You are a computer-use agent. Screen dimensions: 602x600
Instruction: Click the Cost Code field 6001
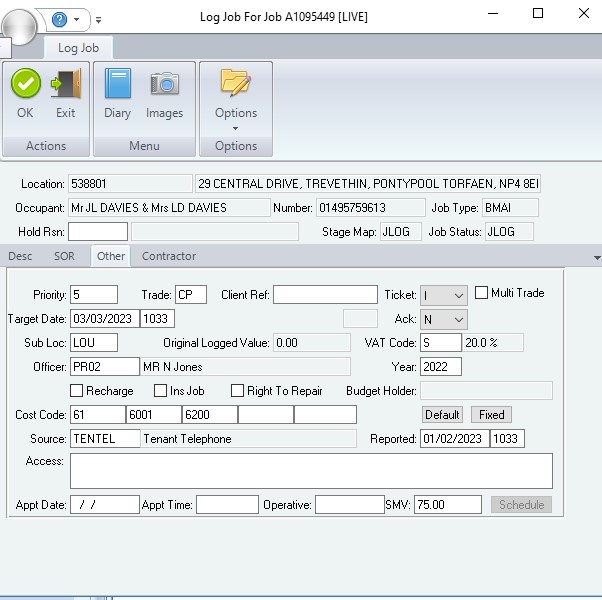(154, 415)
